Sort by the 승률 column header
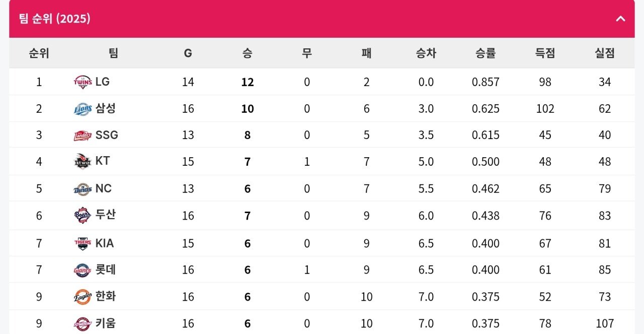This screenshot has height=334, width=644. point(485,53)
